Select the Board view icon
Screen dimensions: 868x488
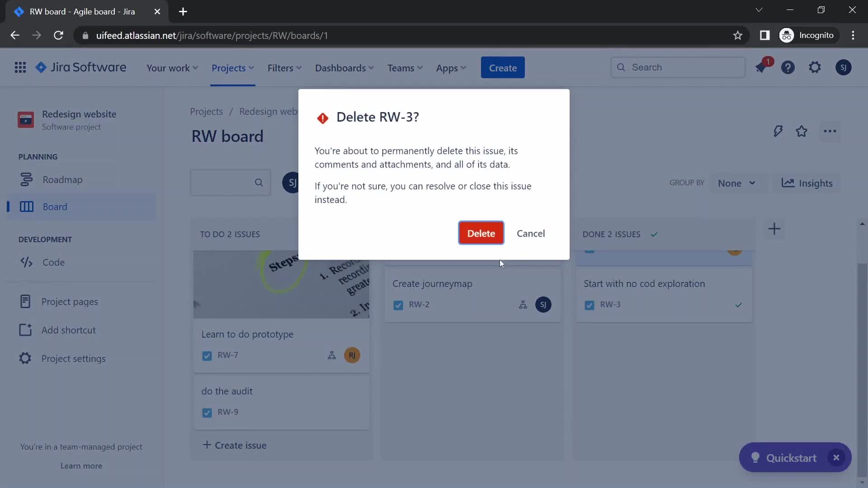point(26,206)
